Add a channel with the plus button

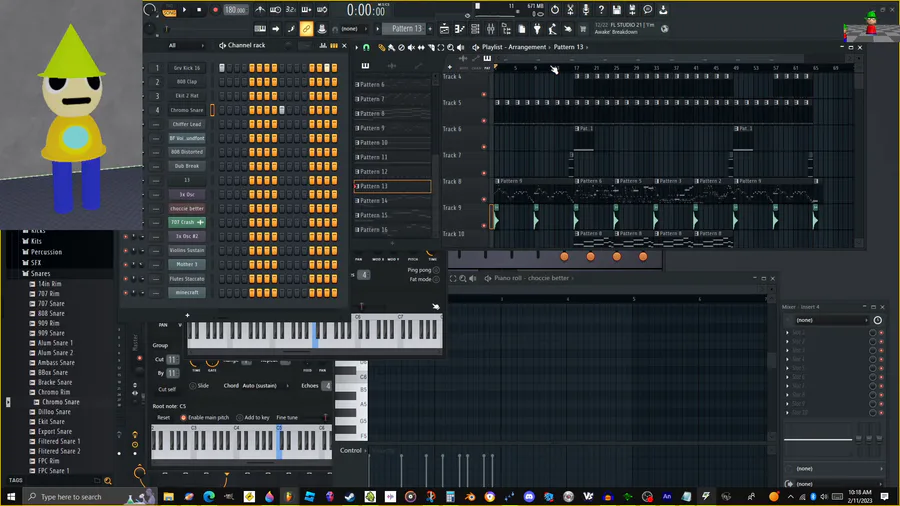point(187,315)
